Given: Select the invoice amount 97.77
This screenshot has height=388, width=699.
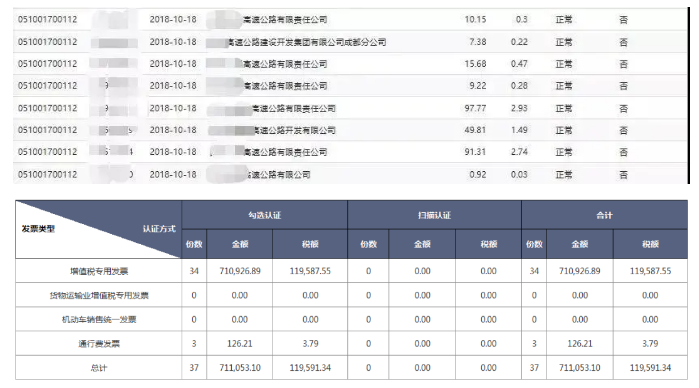Looking at the screenshot, I should (x=475, y=108).
